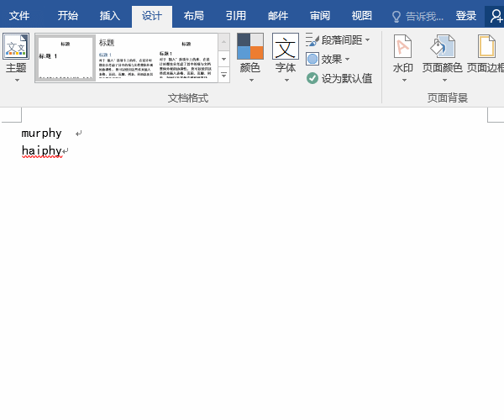Expand the 段落间距 dropdown arrow
Screen dimensions: 504x420
click(x=367, y=39)
